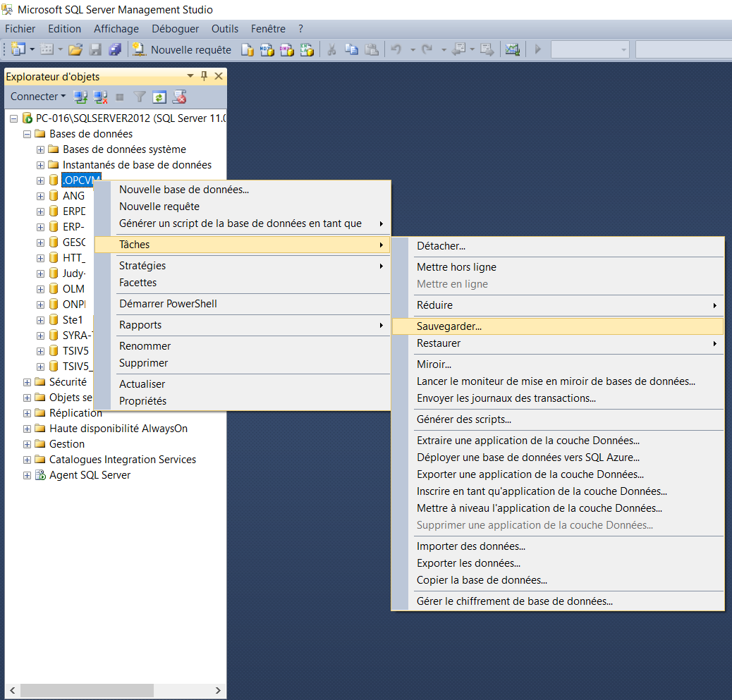Open a file with the folder icon
Screen dimensions: 732x700
click(x=75, y=49)
